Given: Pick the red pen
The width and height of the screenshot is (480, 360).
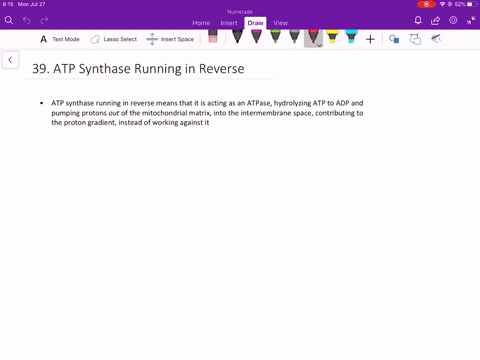Looking at the screenshot, I should [x=313, y=37].
